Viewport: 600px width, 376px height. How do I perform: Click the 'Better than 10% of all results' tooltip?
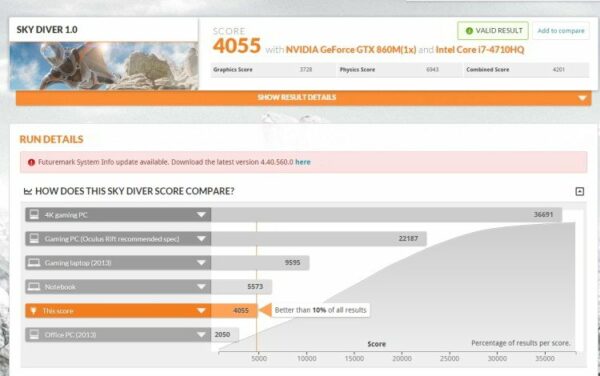321,310
